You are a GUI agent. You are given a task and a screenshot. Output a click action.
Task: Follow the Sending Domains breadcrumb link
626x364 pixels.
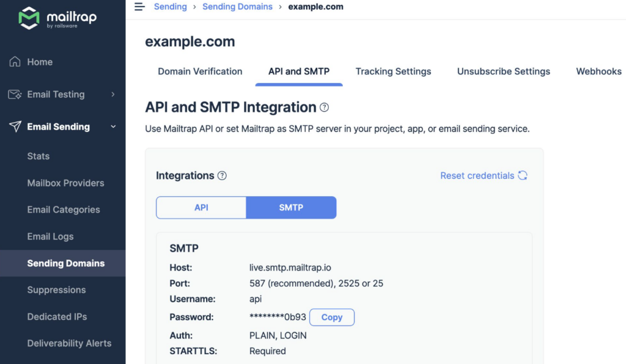tap(237, 7)
